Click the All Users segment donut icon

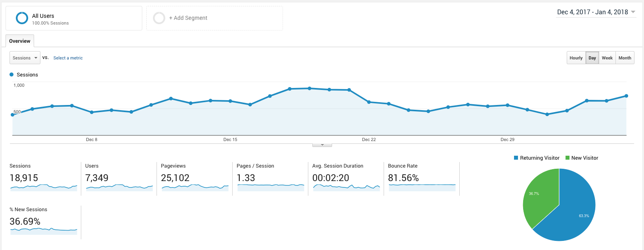22,18
